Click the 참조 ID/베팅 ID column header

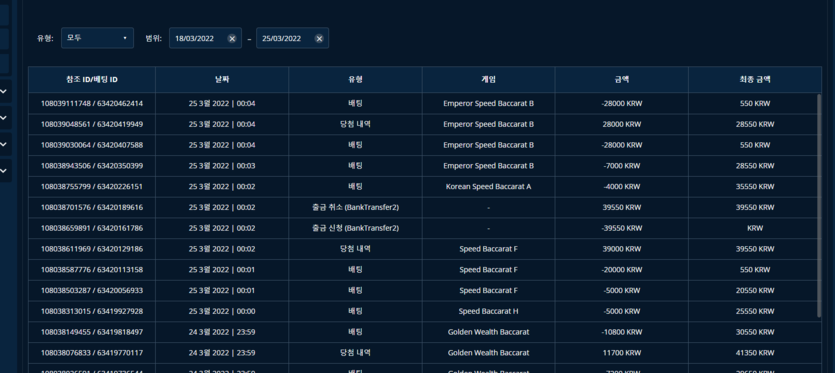pyautogui.click(x=92, y=79)
